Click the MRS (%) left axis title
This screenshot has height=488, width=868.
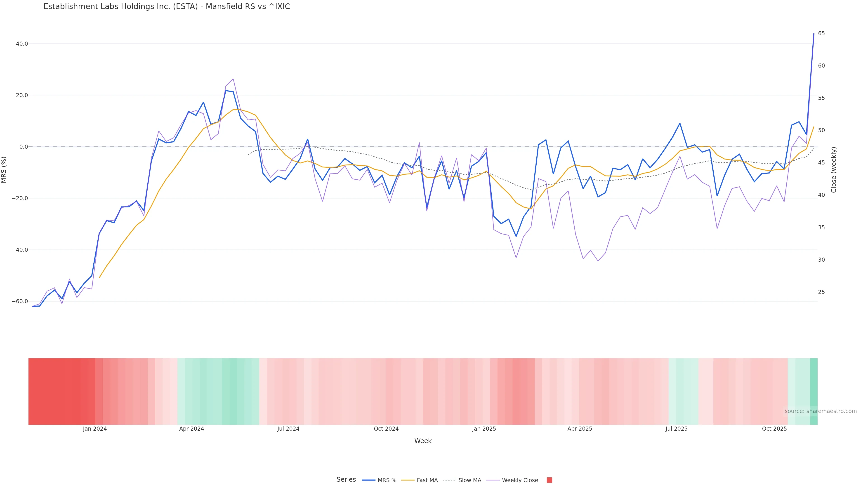4,170
